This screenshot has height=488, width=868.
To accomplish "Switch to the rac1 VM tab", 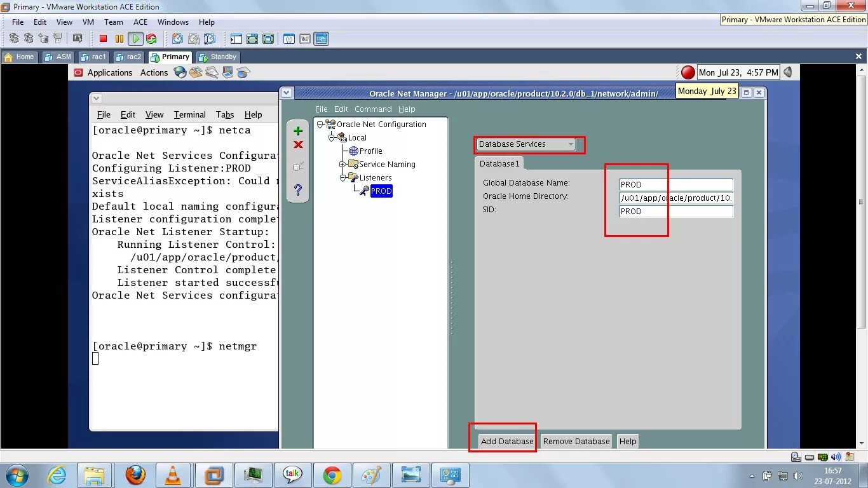I will (x=93, y=57).
